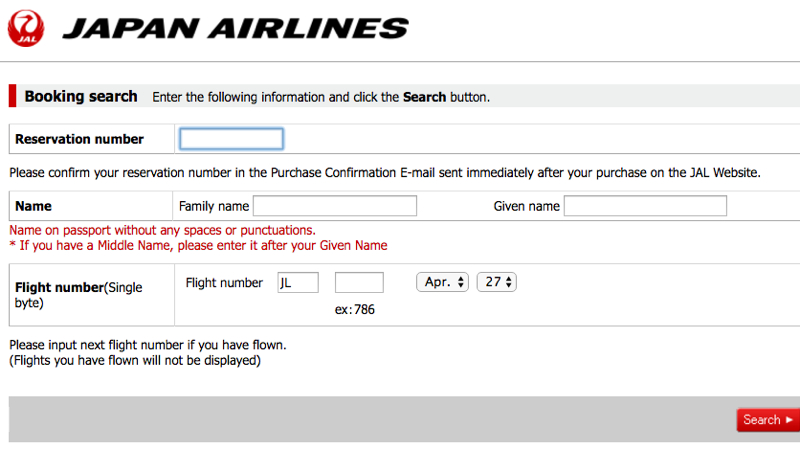
Task: Click the empty flight number digits field
Action: (359, 283)
